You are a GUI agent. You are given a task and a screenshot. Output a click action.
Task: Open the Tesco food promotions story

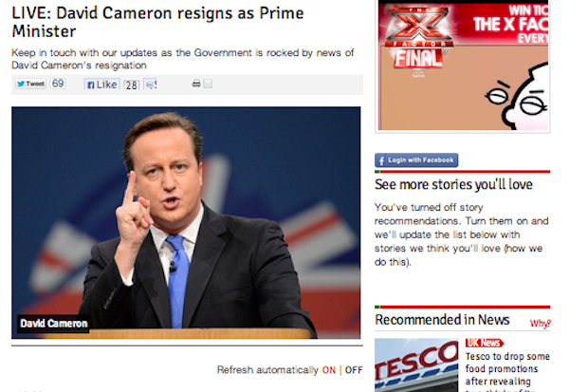[507, 372]
